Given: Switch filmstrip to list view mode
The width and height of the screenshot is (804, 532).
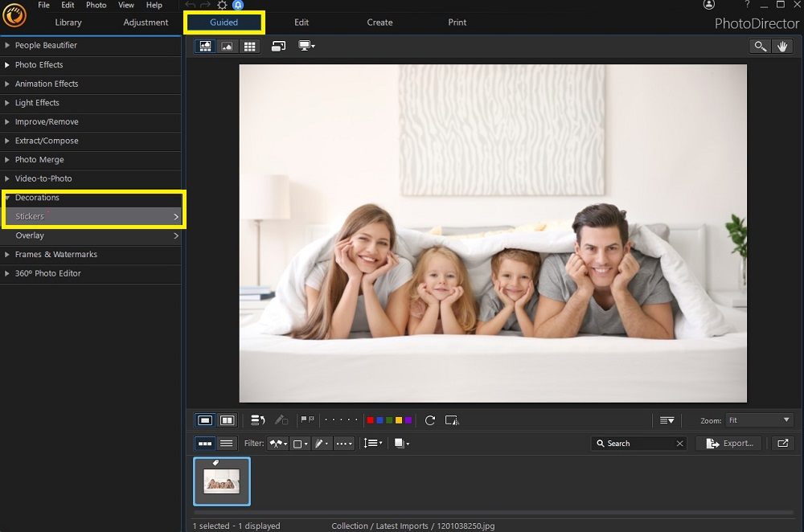Looking at the screenshot, I should click(226, 443).
